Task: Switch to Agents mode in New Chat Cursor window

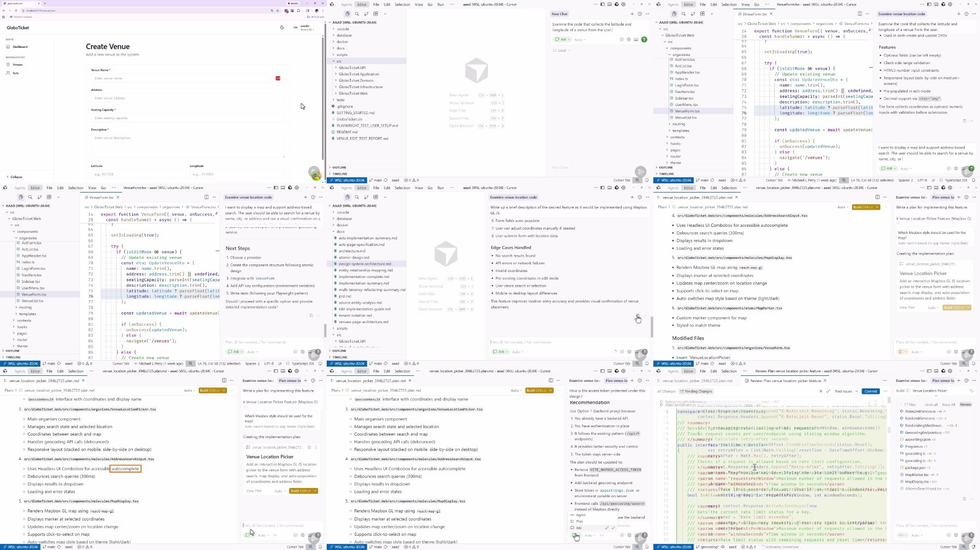Action: (346, 4)
